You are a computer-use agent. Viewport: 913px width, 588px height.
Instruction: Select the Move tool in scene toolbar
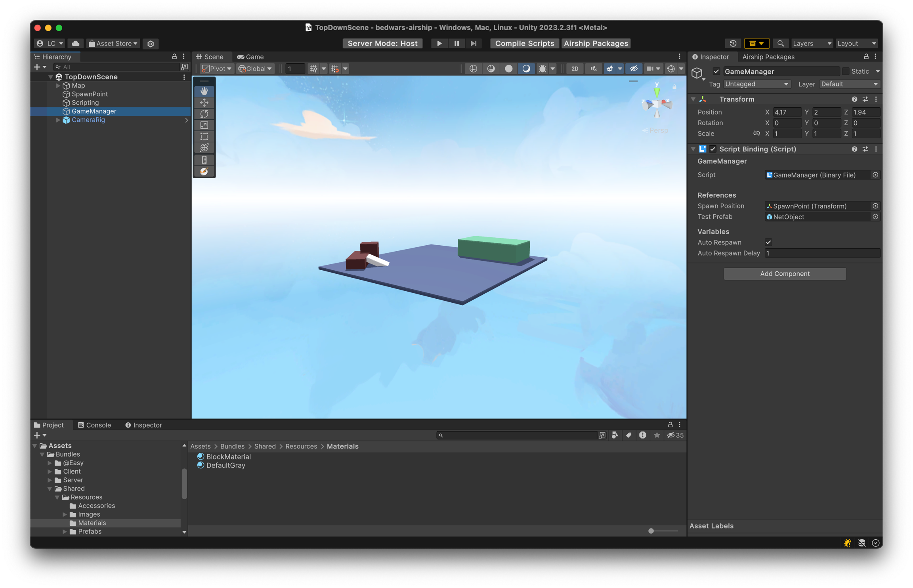[x=204, y=103]
